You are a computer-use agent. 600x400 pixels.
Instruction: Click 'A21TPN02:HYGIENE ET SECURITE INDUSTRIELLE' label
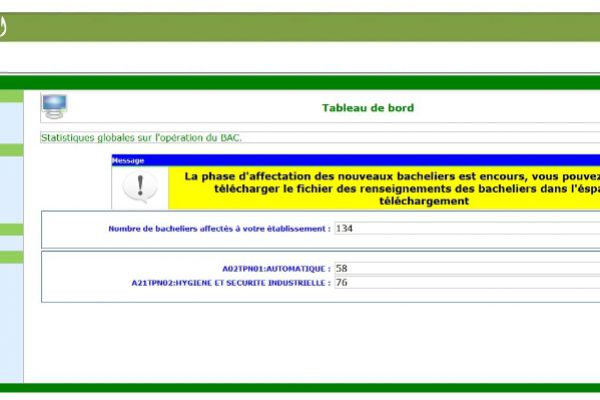coord(230,283)
